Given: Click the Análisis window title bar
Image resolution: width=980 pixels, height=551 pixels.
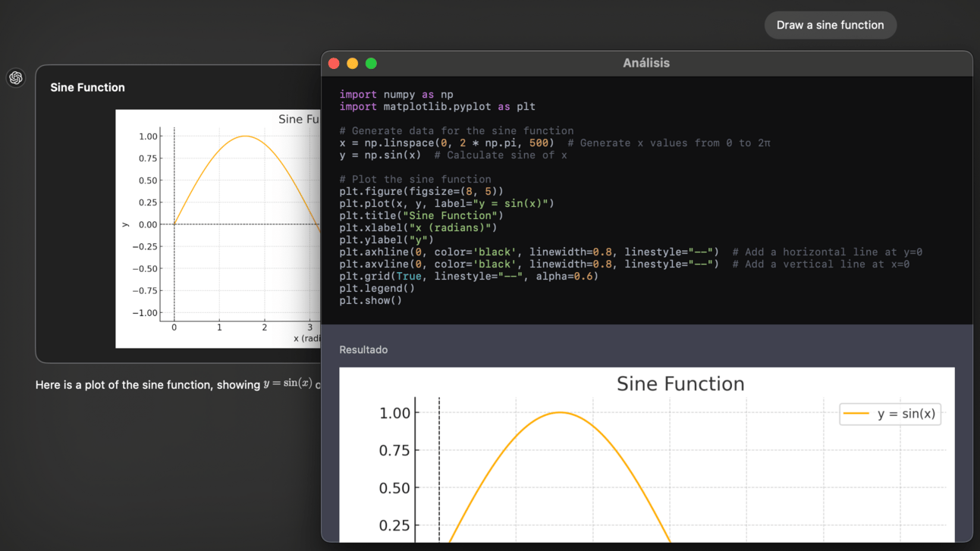Looking at the screenshot, I should click(x=646, y=64).
